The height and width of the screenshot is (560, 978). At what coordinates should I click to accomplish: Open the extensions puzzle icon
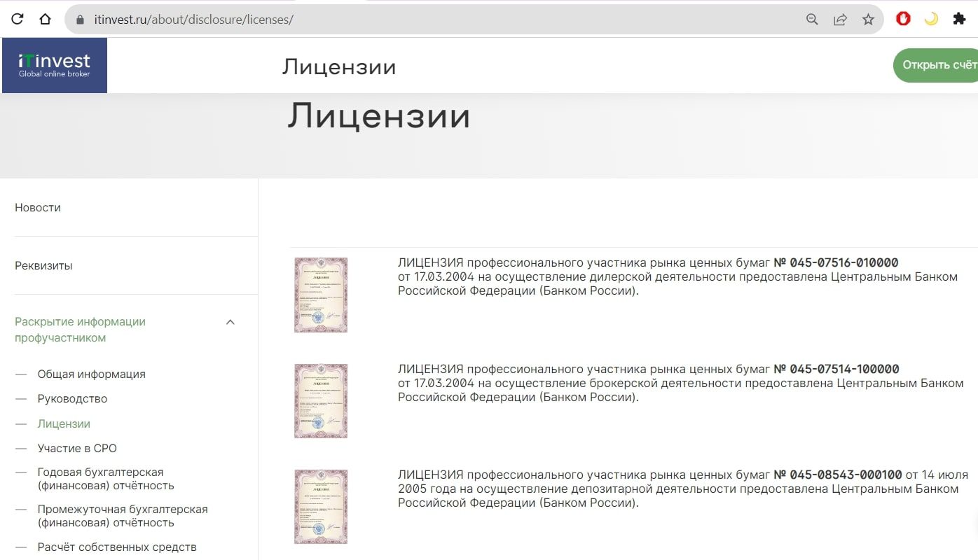[x=959, y=20]
